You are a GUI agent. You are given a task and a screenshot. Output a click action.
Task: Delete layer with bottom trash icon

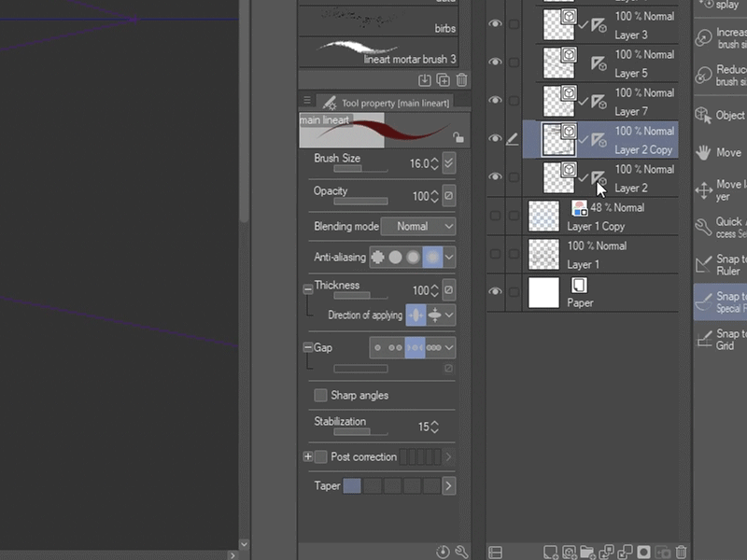[x=682, y=553]
